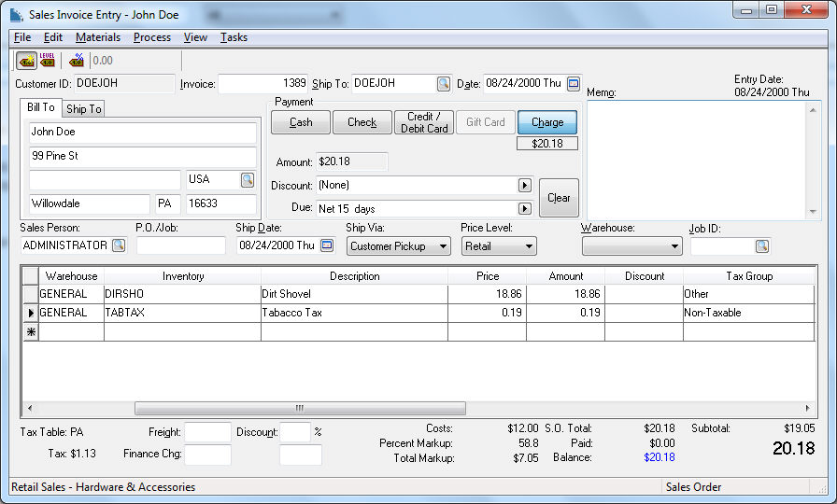
Task: Click the DIRSHO inventory cell
Action: [182, 294]
